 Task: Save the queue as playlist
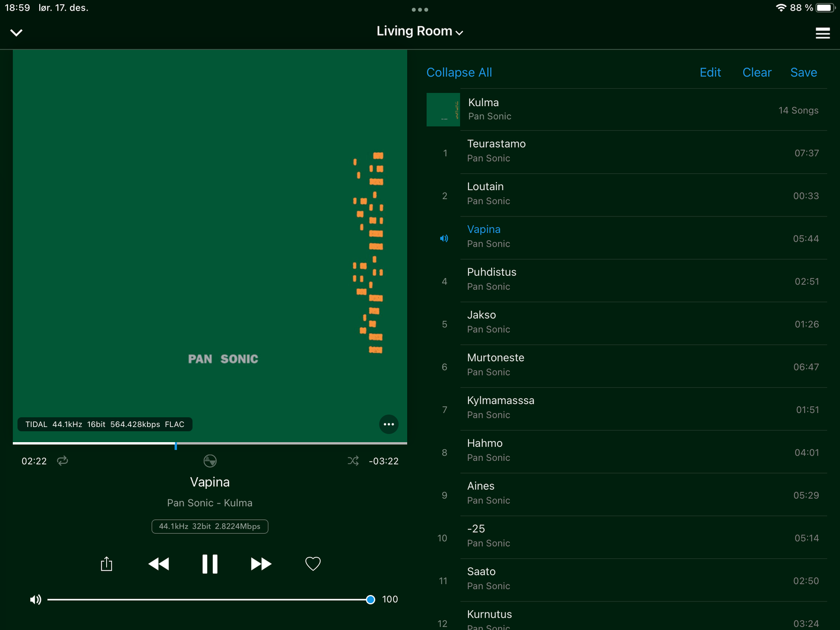804,72
